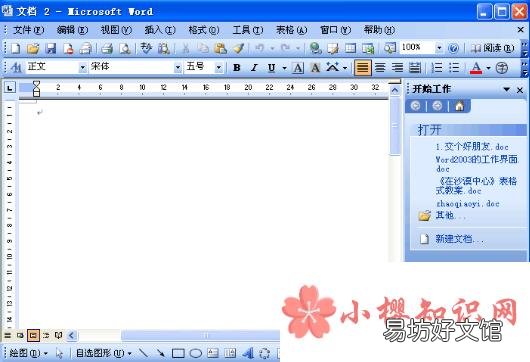Open the font dropdown showing 宋体
The height and width of the screenshot is (362, 530).
click(x=178, y=68)
